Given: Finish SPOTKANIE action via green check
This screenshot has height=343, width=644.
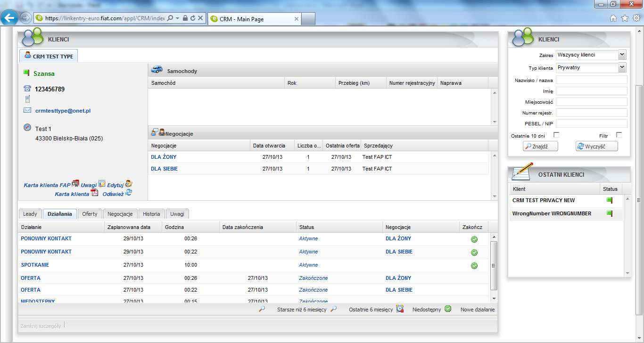Looking at the screenshot, I should click(474, 266).
